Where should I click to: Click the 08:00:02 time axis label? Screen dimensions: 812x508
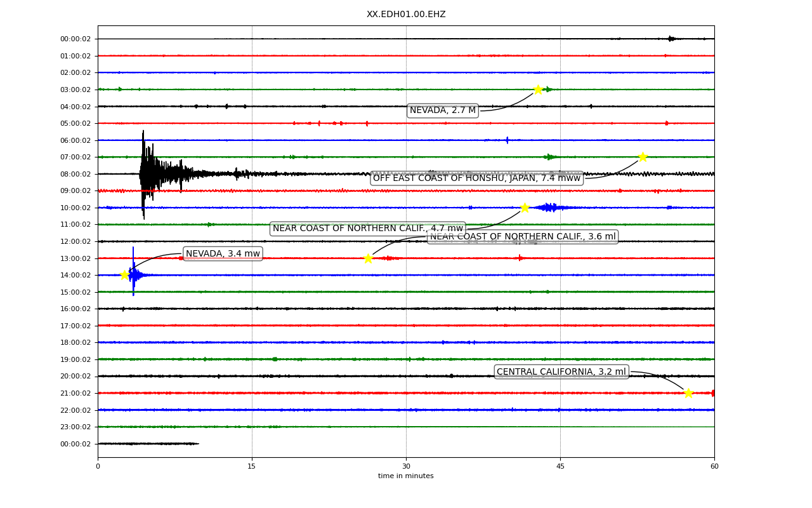(75, 174)
